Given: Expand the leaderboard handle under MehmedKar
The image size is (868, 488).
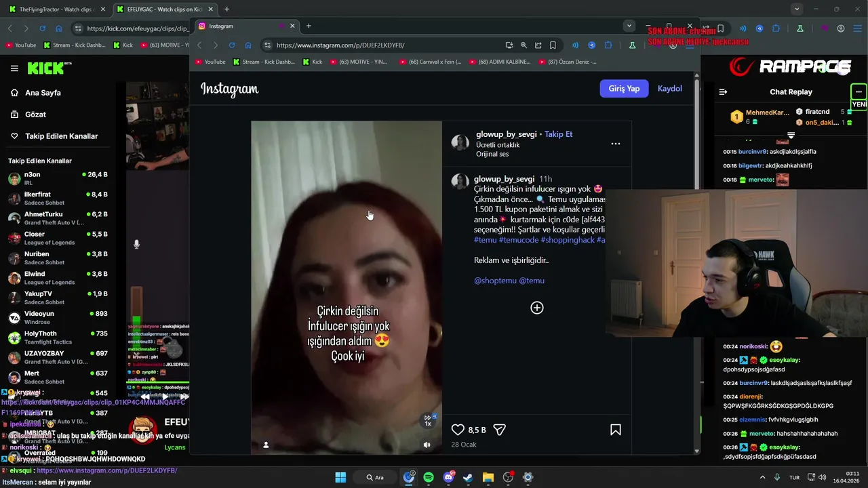Looking at the screenshot, I should [x=791, y=135].
